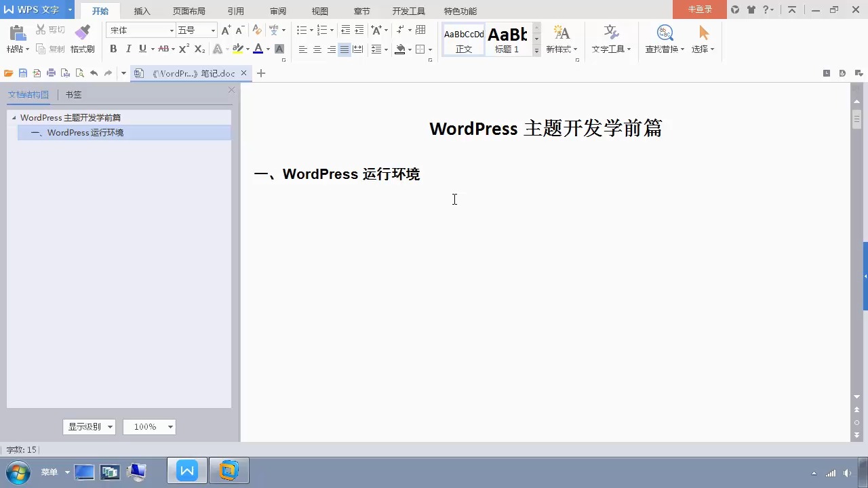Expand the 粘贴 paste options arrow

tap(28, 49)
